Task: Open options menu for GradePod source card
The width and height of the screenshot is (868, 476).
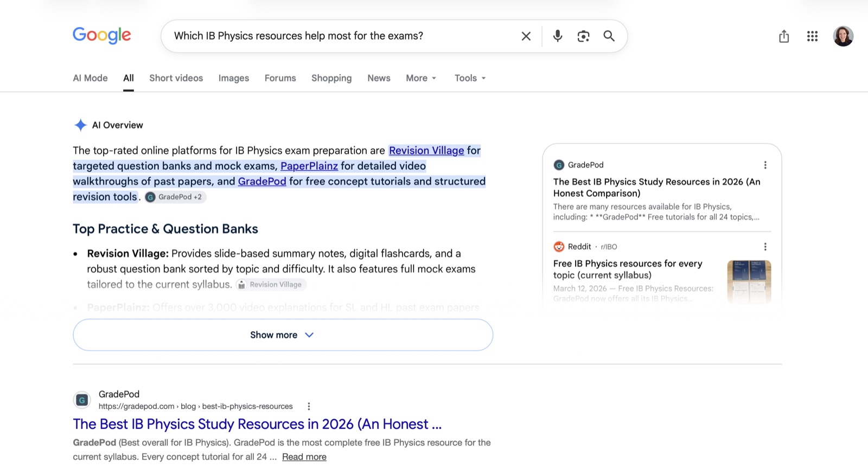Action: [765, 165]
